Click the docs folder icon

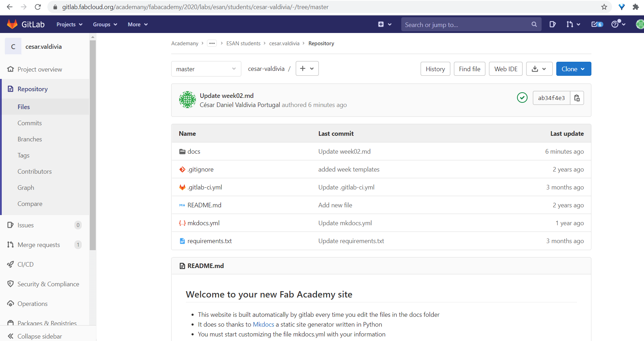[182, 152]
